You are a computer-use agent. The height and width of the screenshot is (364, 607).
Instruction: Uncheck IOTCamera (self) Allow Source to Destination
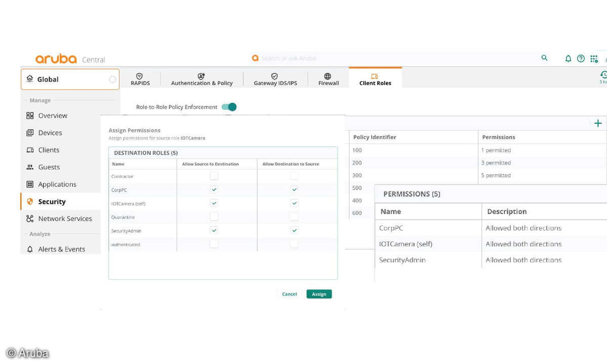coord(214,203)
